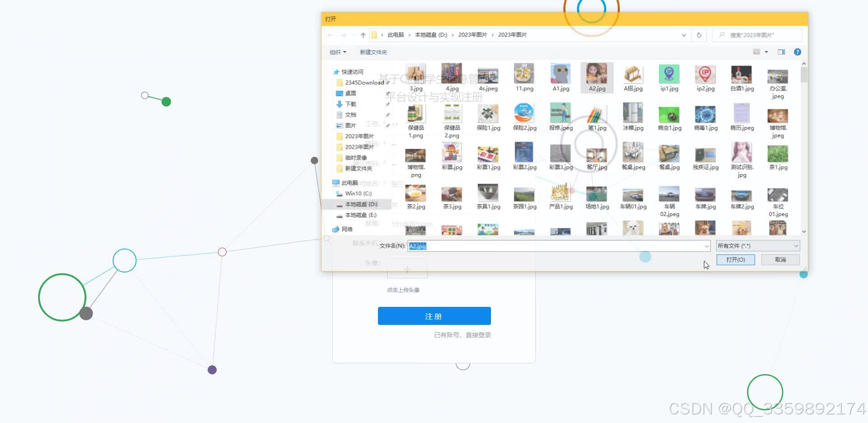Viewport: 868px width, 423px height.
Task: Select the 保险2.jpg file
Action: pos(524,117)
